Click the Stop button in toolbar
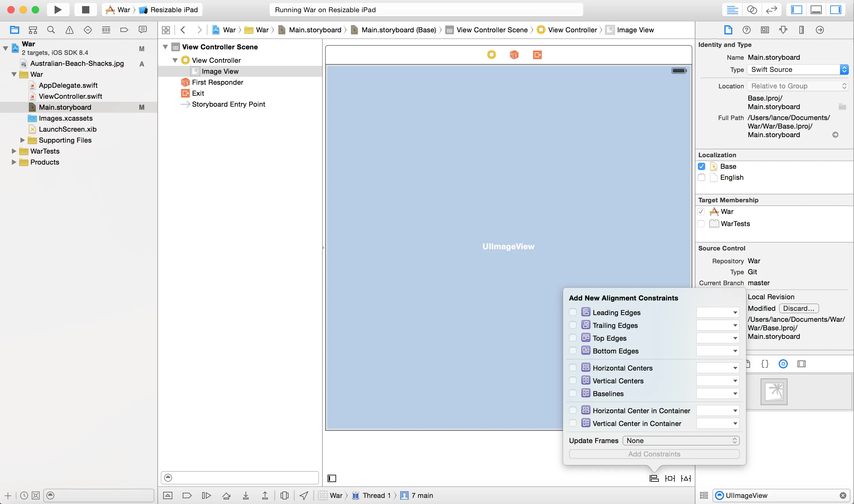Image resolution: width=854 pixels, height=504 pixels. 86,9
